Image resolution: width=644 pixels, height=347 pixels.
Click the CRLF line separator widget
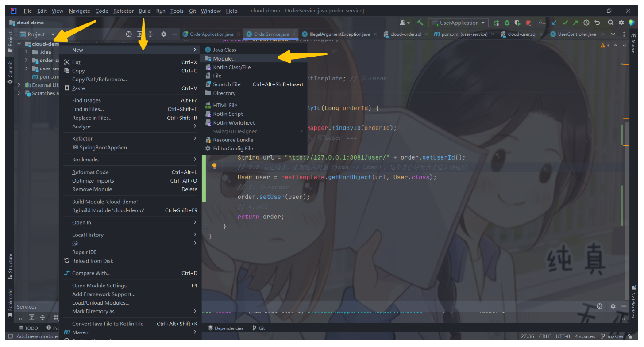545,336
